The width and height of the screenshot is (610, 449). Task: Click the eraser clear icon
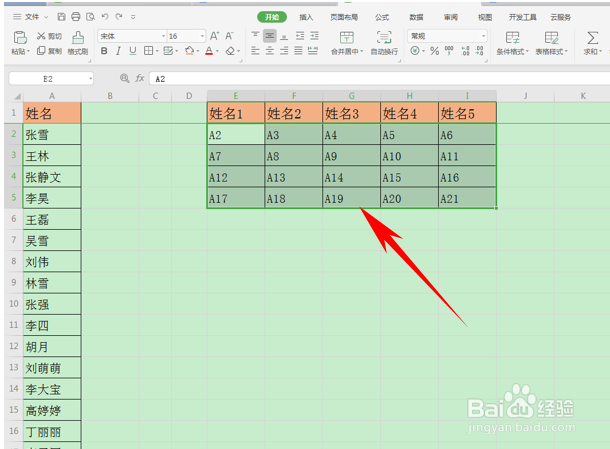pos(230,51)
